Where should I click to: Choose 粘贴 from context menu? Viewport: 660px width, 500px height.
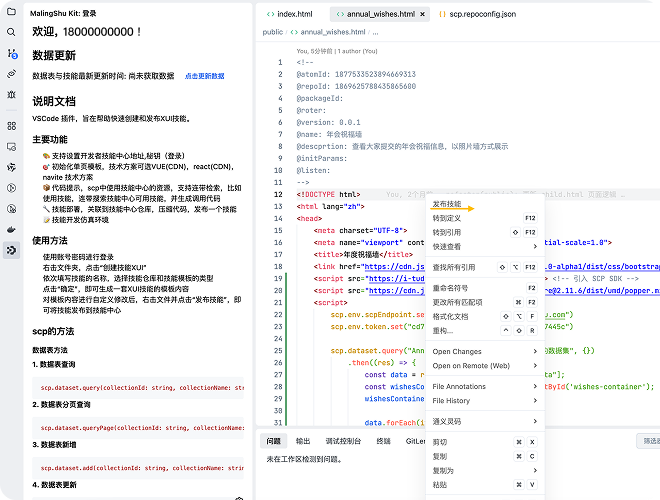(x=485, y=485)
